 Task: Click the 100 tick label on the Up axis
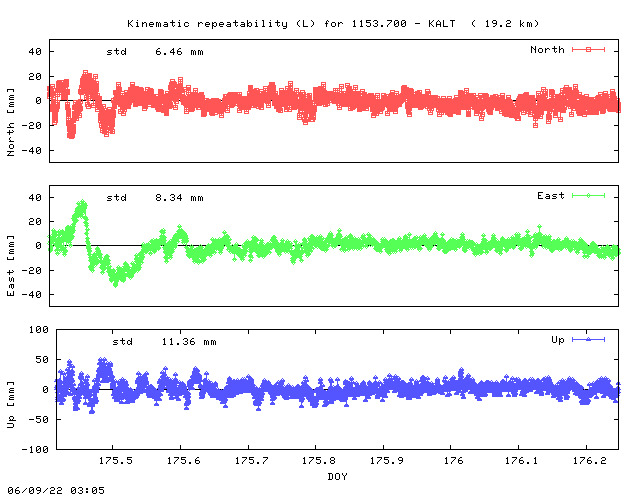point(38,329)
